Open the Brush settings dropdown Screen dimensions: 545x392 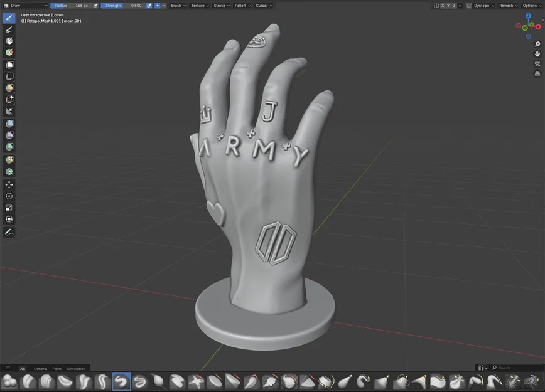coord(178,6)
